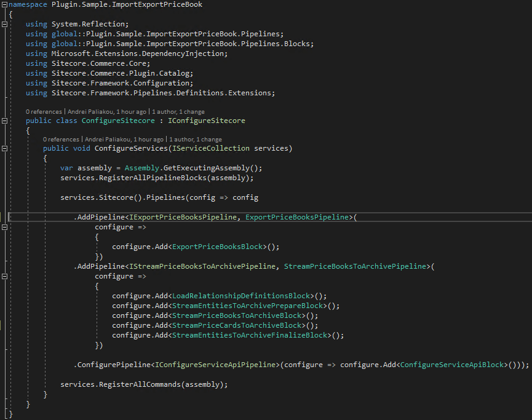Collapse the ConfigureSitecore class outline

click(5, 121)
